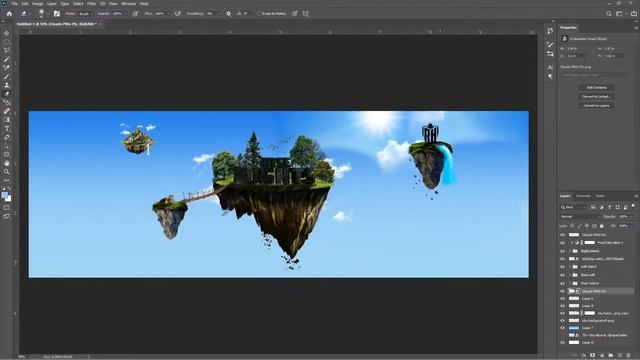
Task: Open the File menu
Action: pyautogui.click(x=15, y=4)
